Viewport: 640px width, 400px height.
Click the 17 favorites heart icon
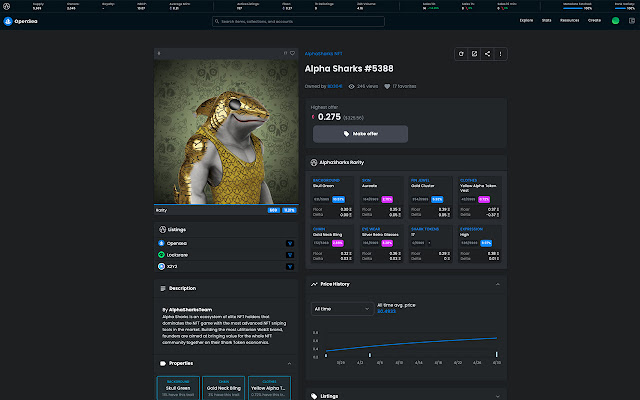point(387,87)
